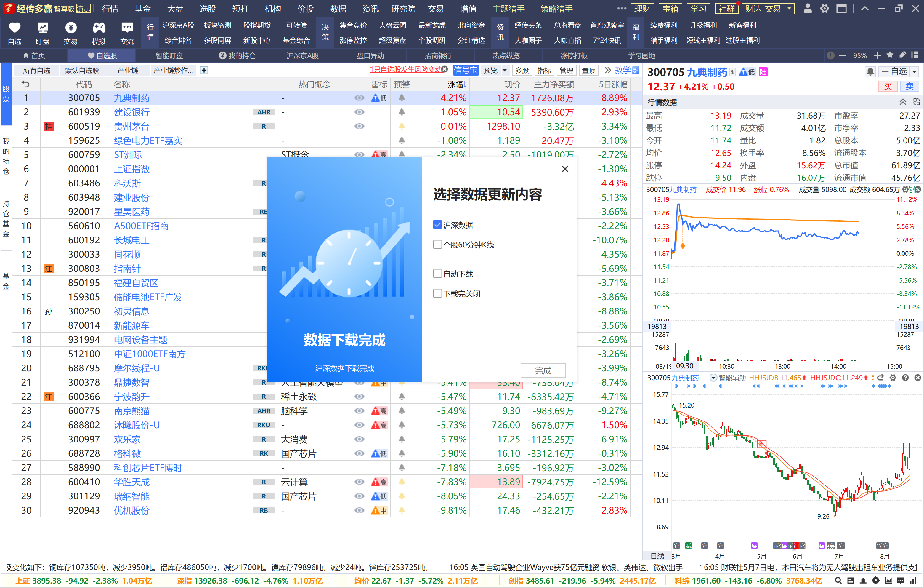
Task: Open the 模拟 gamepad icon
Action: (x=99, y=28)
